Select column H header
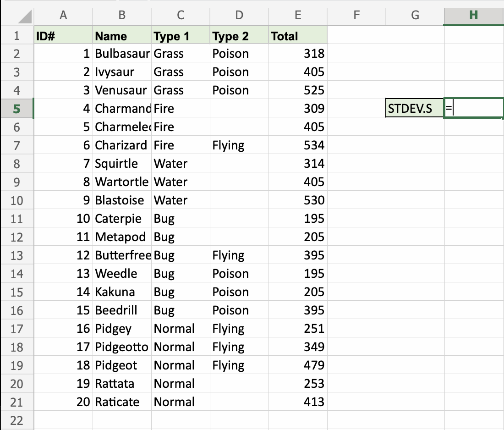The height and width of the screenshot is (430, 504). [x=474, y=16]
